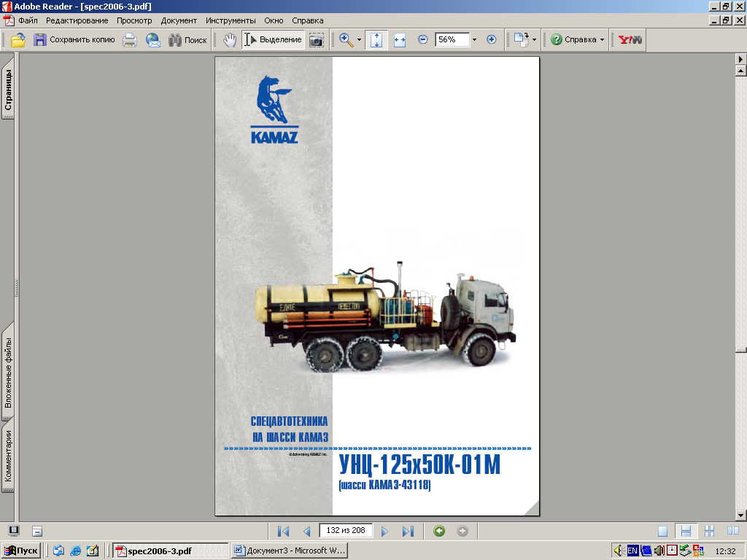Click the Outlook Express quick launch icon
This screenshot has height=560, width=747.
58,551
